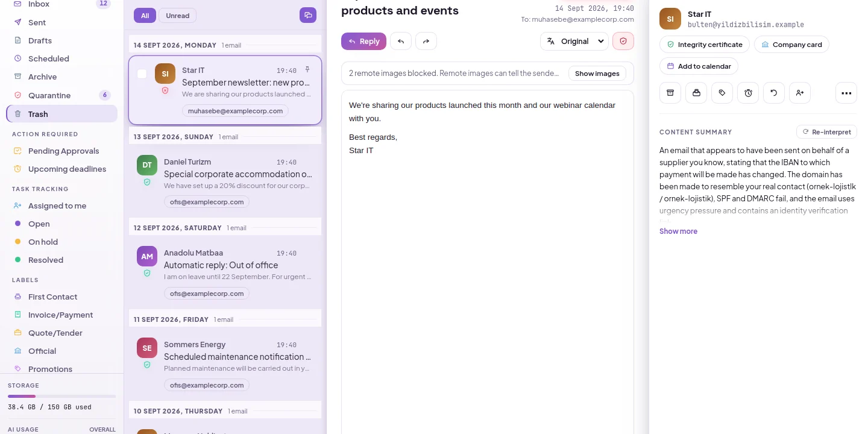
Task: Open the Original translation dropdown
Action: pyautogui.click(x=574, y=41)
